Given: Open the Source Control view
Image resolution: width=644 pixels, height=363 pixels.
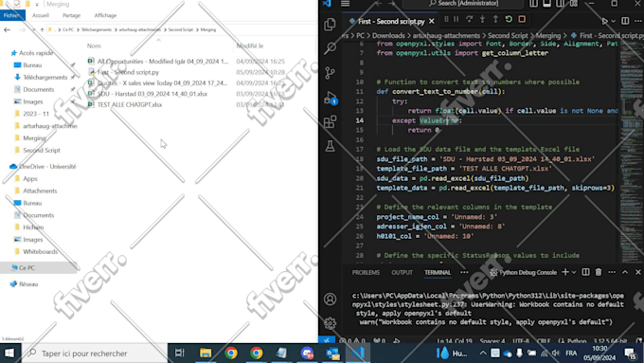Looking at the screenshot, I should click(330, 73).
